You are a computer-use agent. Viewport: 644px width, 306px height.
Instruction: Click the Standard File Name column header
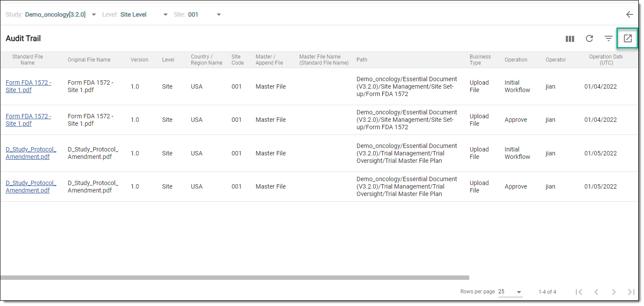[28, 60]
